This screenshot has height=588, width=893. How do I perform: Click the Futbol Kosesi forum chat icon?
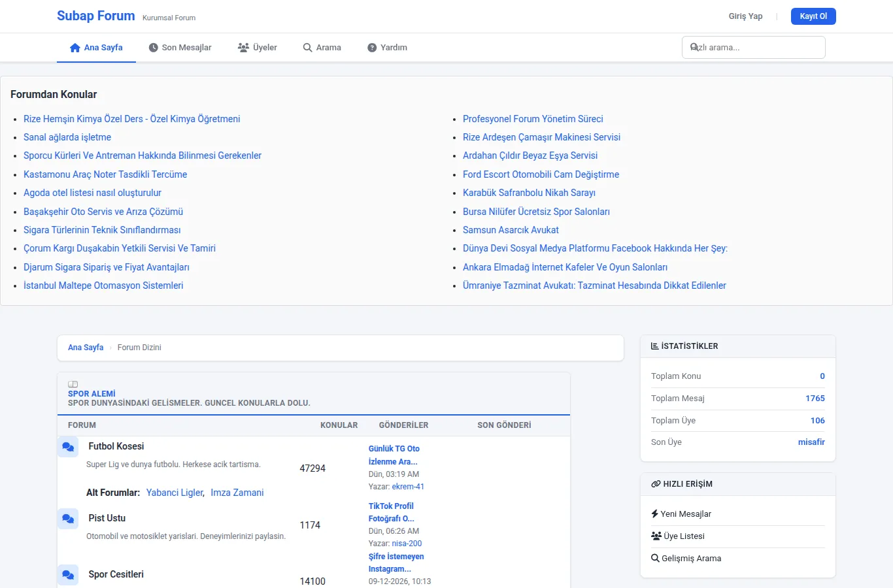click(x=68, y=447)
